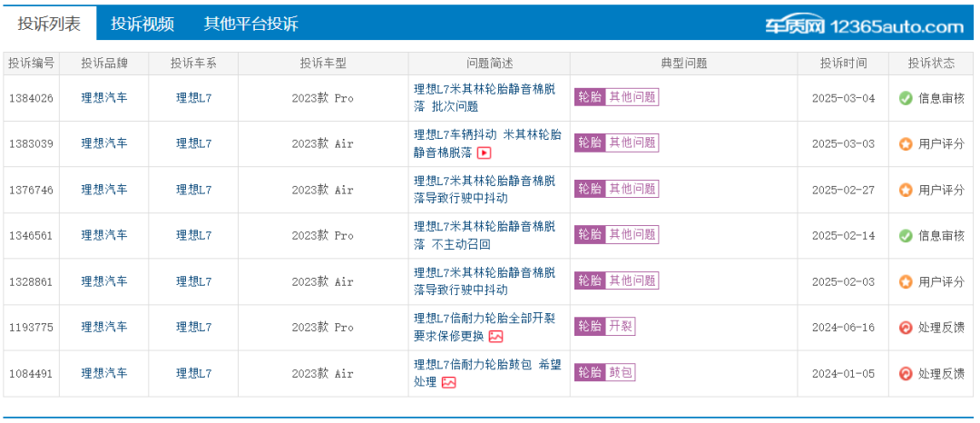Click date 2025-02-14
Viewport: 980px width, 423px height.
(x=843, y=236)
